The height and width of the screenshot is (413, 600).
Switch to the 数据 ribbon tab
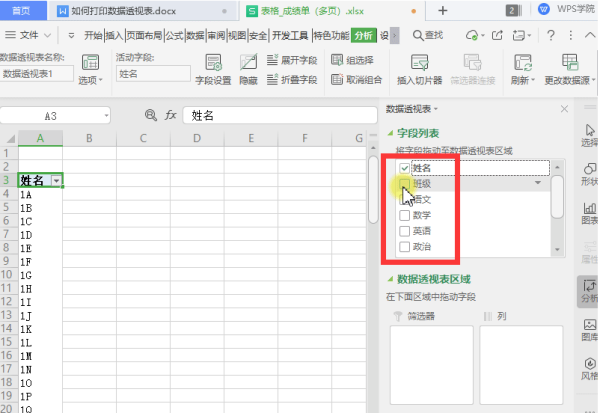(195, 36)
